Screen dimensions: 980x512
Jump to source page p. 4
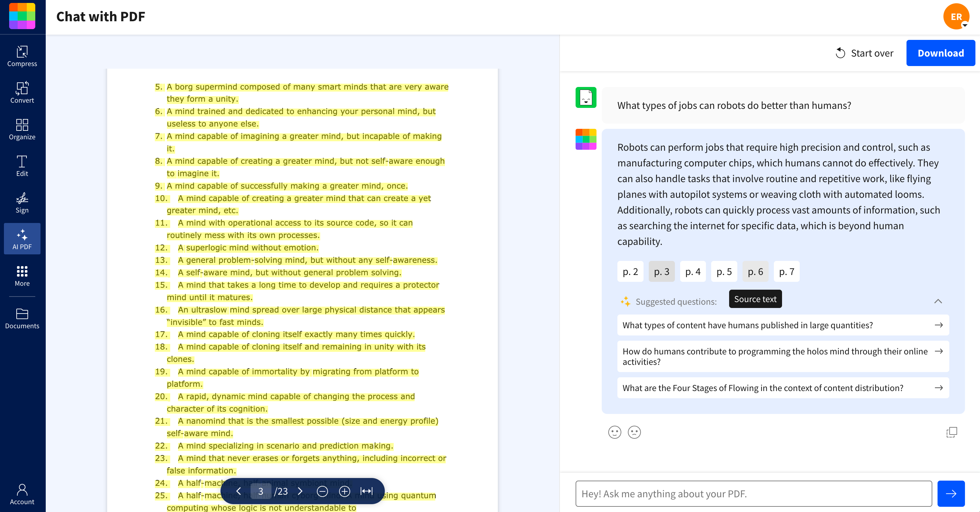[x=693, y=272]
